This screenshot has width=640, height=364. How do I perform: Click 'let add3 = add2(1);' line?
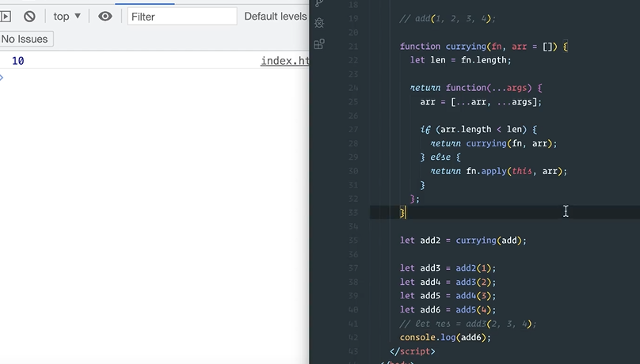point(448,268)
